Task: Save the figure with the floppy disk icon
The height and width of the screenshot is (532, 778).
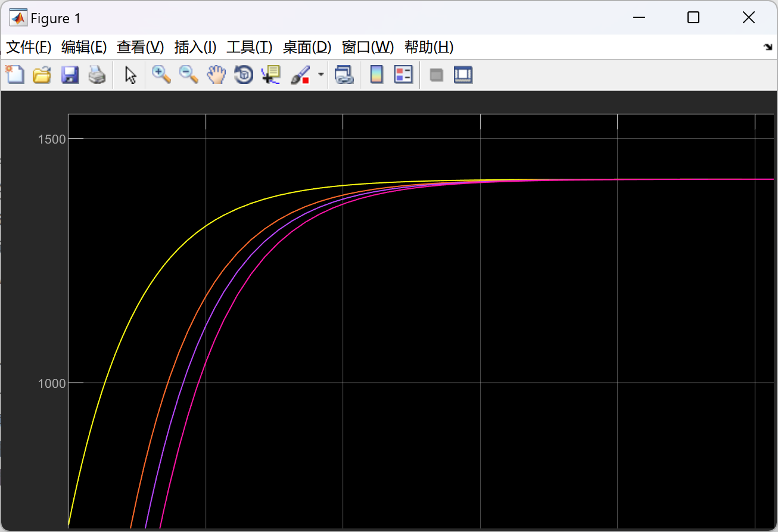Action: point(70,74)
